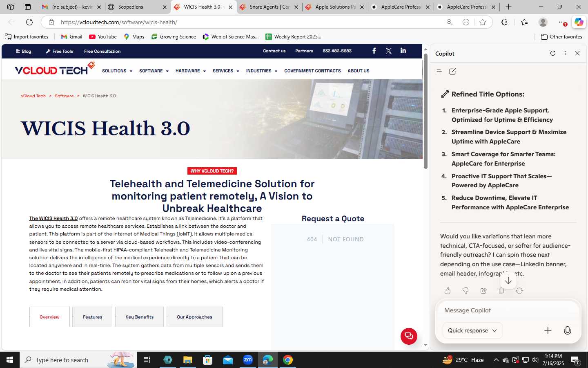Open Copilot pane more options menu
The width and height of the screenshot is (588, 368).
(x=565, y=53)
